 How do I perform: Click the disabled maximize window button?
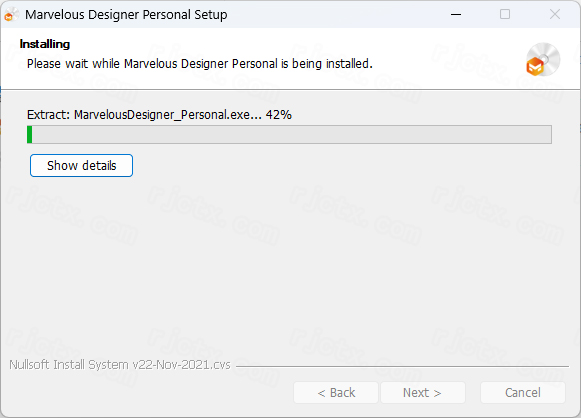pyautogui.click(x=505, y=14)
